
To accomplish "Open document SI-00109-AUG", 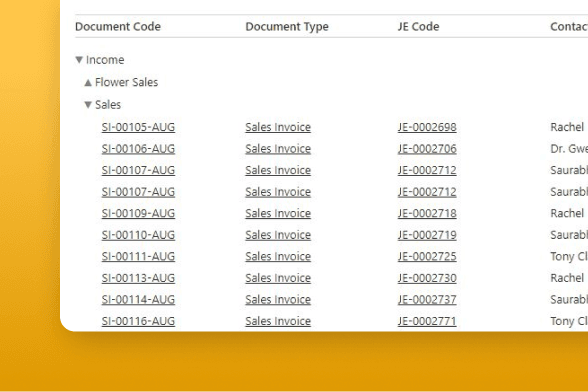I will 138,213.
